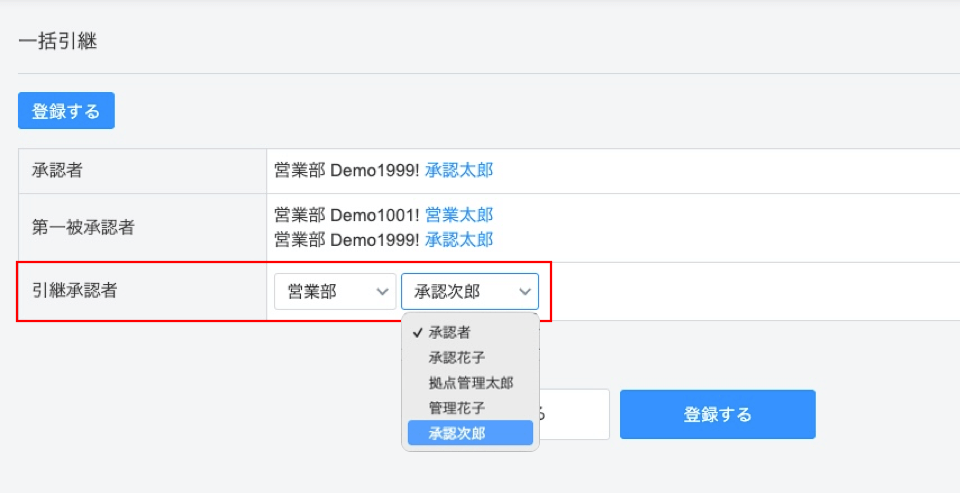Click the 第一被承認者 row label cell
Screen dimensions: 960x493
click(x=143, y=228)
